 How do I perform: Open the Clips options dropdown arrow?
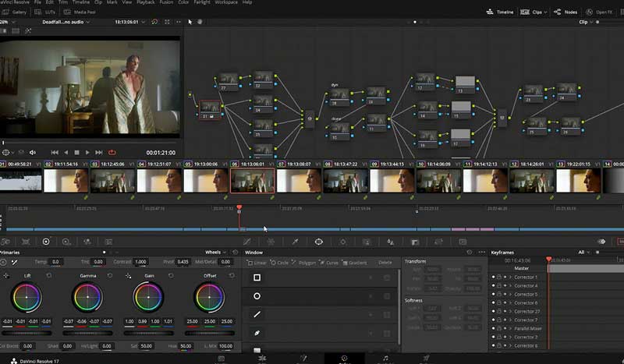point(545,12)
